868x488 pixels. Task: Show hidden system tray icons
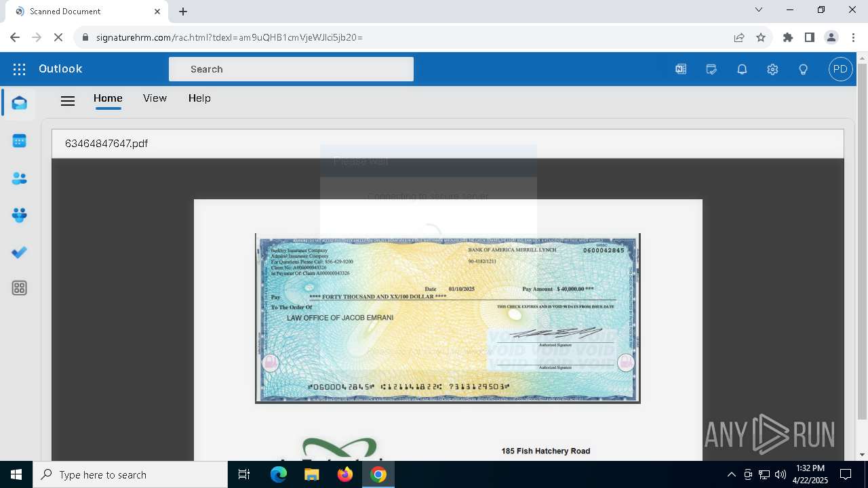pos(731,474)
